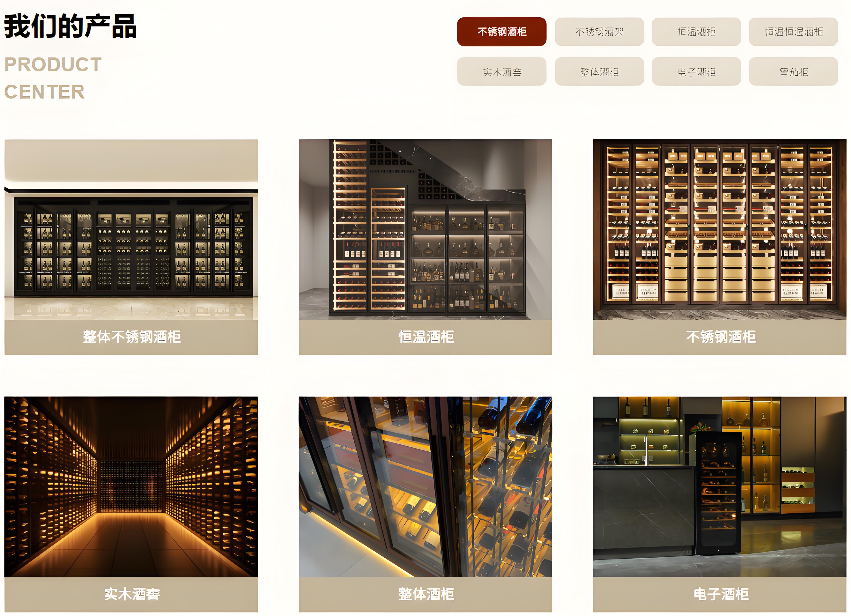Choose the 恒温恒湿酒柜 tab
This screenshot has width=851, height=616.
coord(793,32)
